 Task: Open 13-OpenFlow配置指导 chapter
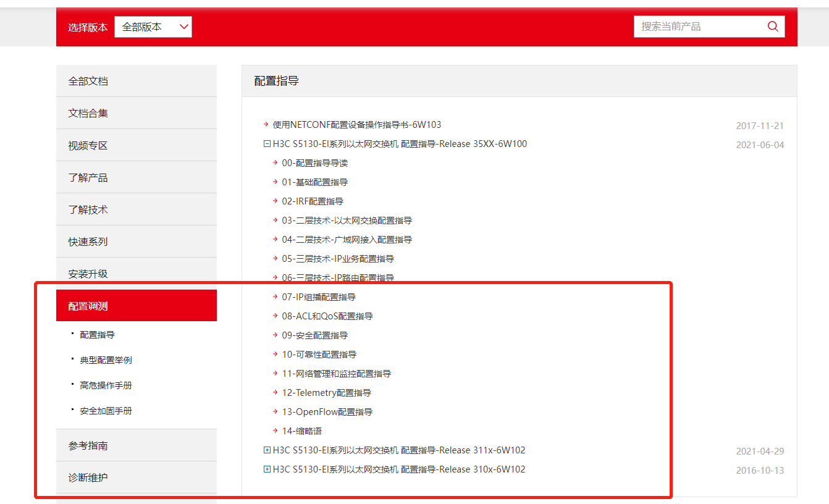tap(327, 412)
